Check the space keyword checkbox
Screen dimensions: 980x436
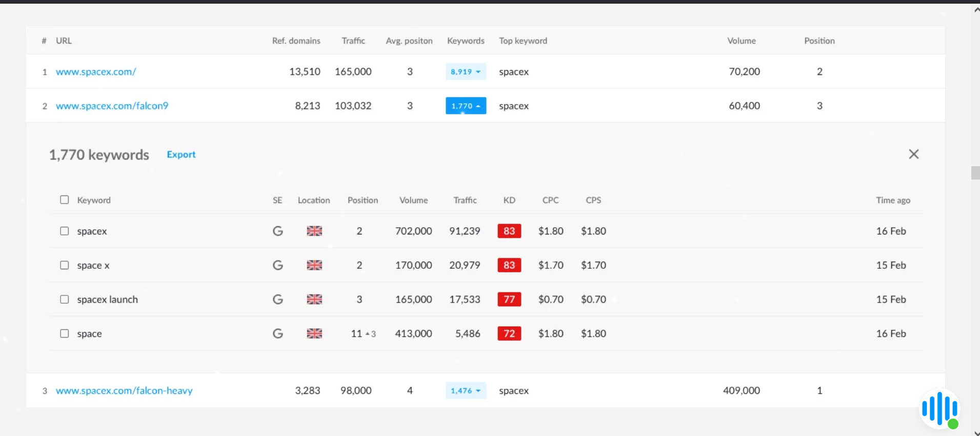coord(64,333)
